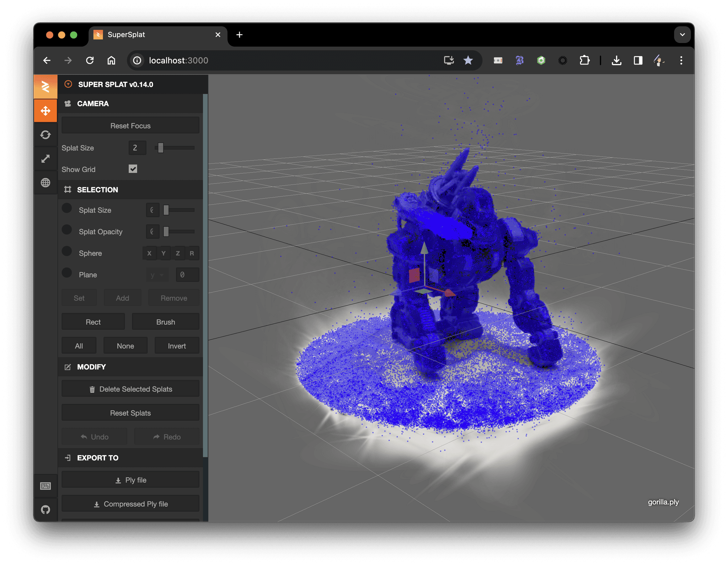Click the SuperSplat logo icon
The width and height of the screenshot is (728, 566).
click(x=45, y=86)
